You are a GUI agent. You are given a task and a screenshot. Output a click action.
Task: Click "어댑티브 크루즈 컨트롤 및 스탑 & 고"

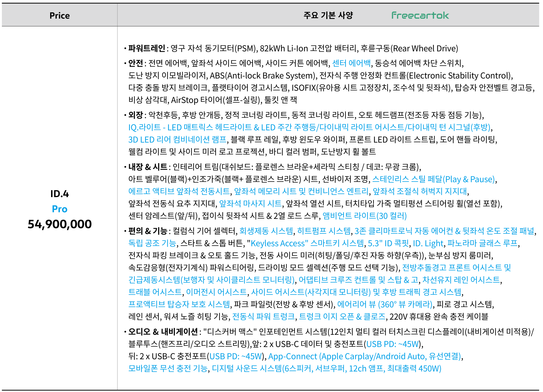[x=359, y=280]
